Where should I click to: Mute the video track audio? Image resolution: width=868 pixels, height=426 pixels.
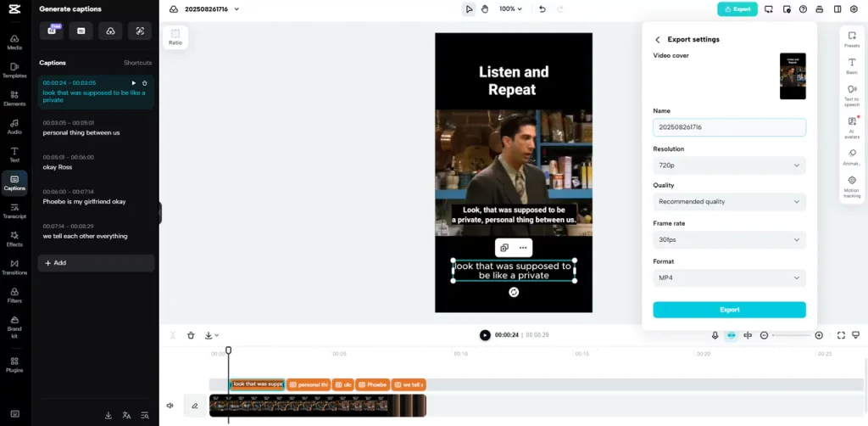170,406
